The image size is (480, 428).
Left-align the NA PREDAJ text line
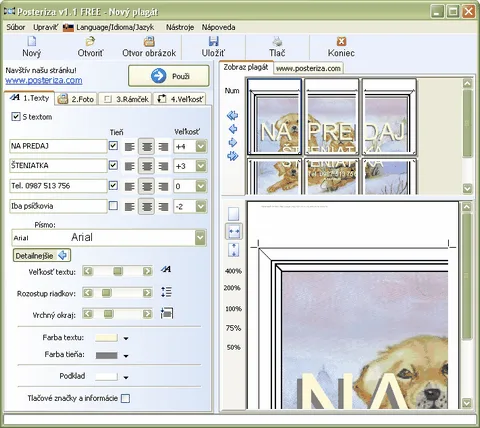coord(130,147)
